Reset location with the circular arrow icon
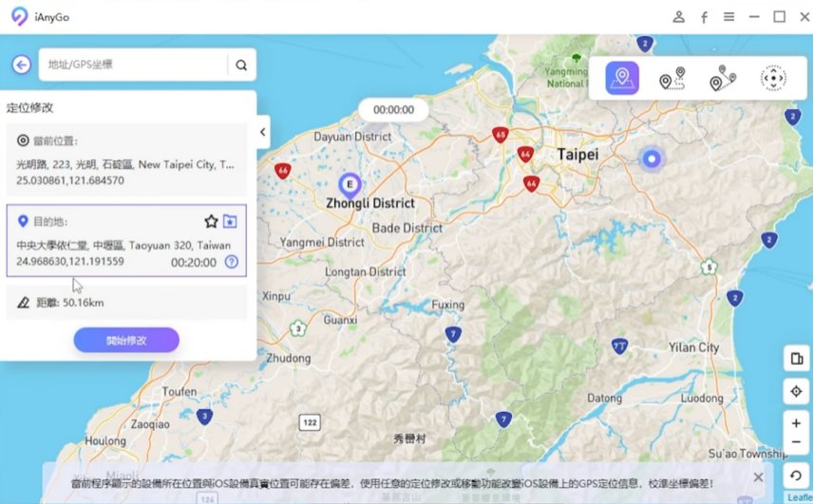 pos(796,476)
